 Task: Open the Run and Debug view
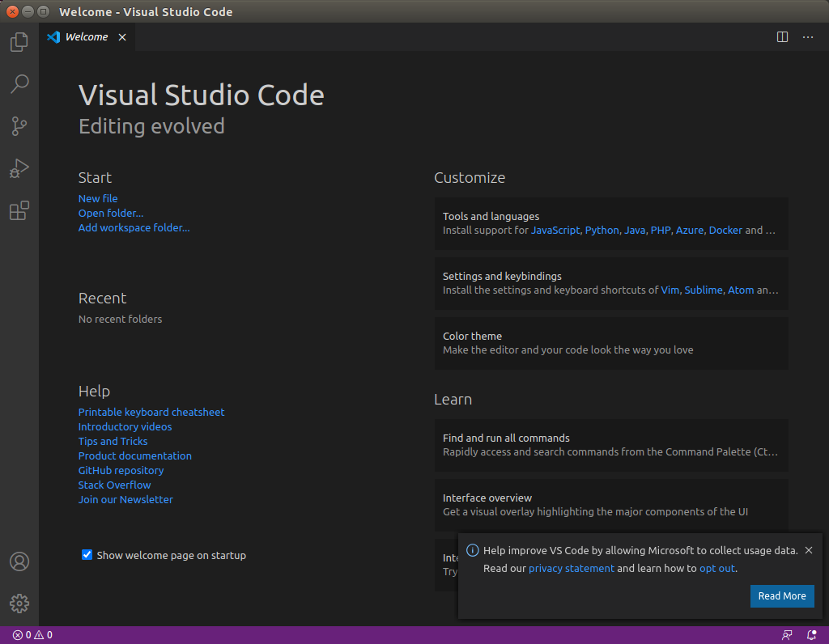coord(19,168)
